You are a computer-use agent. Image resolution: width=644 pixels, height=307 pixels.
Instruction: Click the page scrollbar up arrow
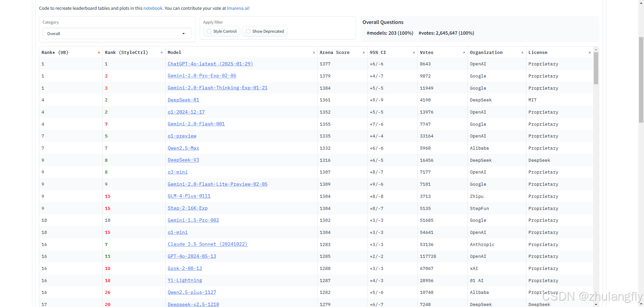click(641, 3)
